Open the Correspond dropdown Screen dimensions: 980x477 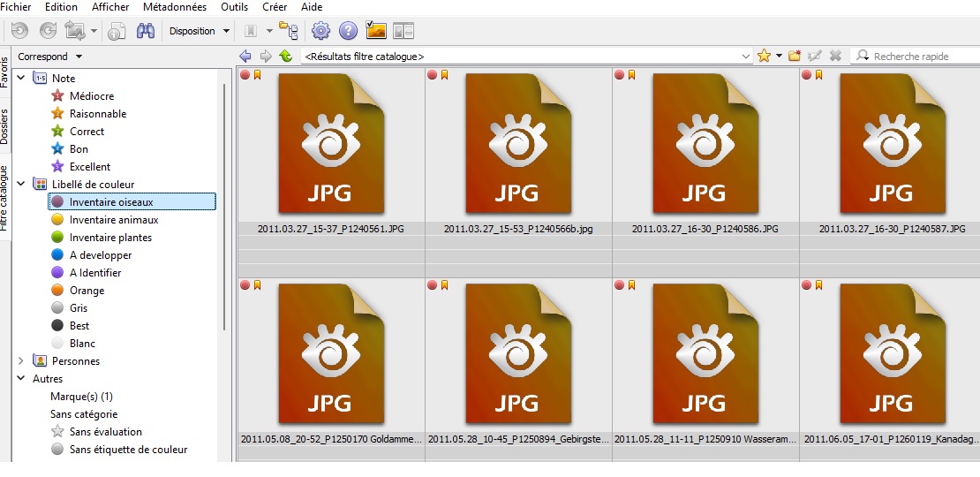point(50,57)
